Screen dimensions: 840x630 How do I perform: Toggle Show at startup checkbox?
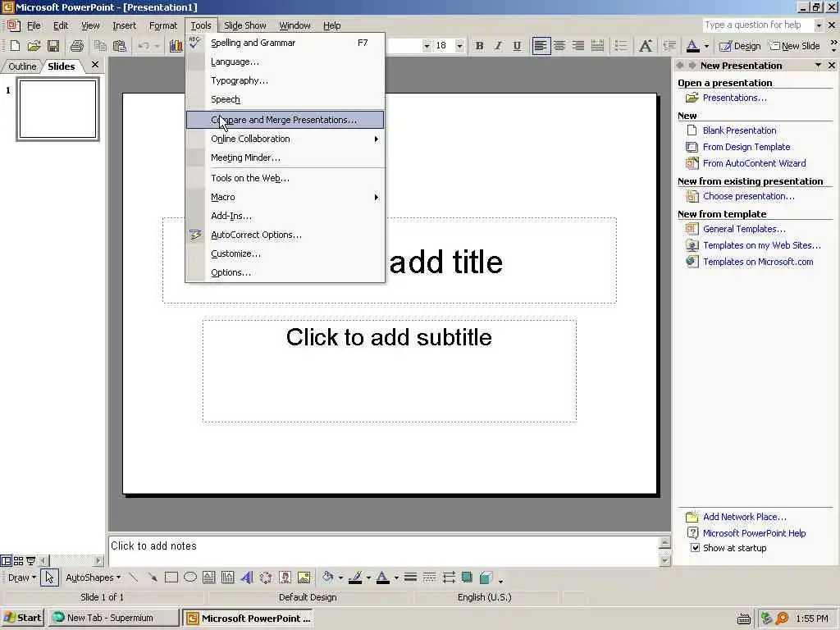click(695, 547)
